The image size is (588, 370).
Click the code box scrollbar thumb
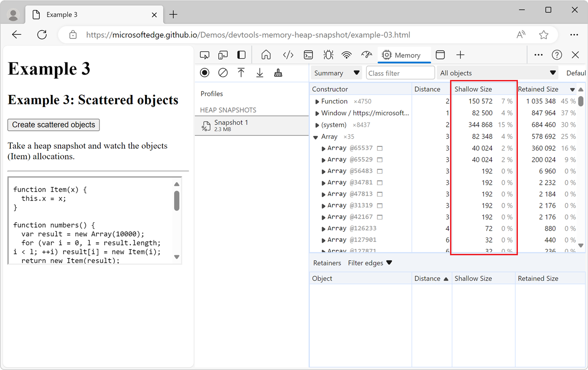tap(177, 201)
